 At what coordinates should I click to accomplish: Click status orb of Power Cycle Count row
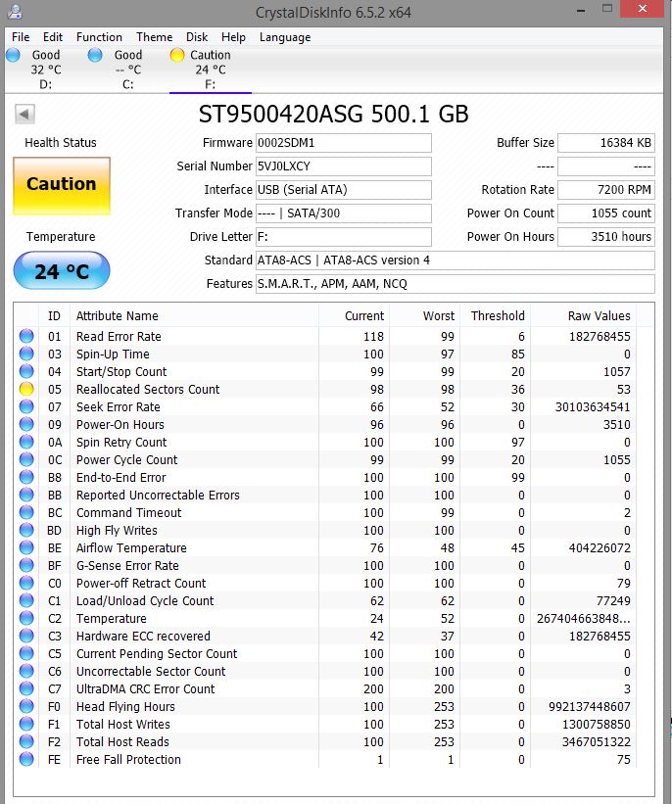26,459
